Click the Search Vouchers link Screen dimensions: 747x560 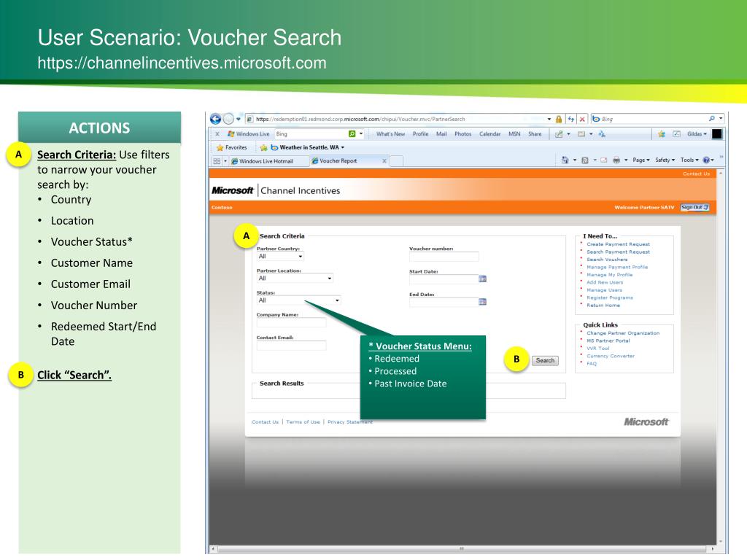(x=606, y=260)
